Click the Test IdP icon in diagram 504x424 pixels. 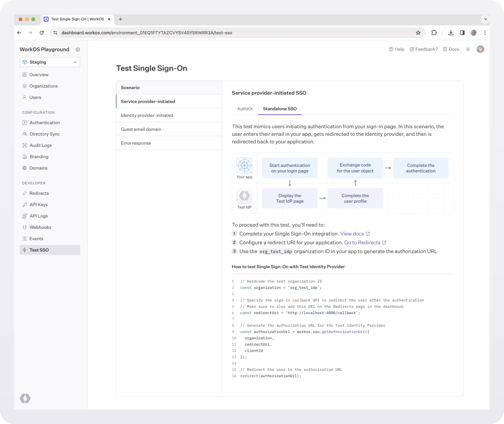pos(244,196)
